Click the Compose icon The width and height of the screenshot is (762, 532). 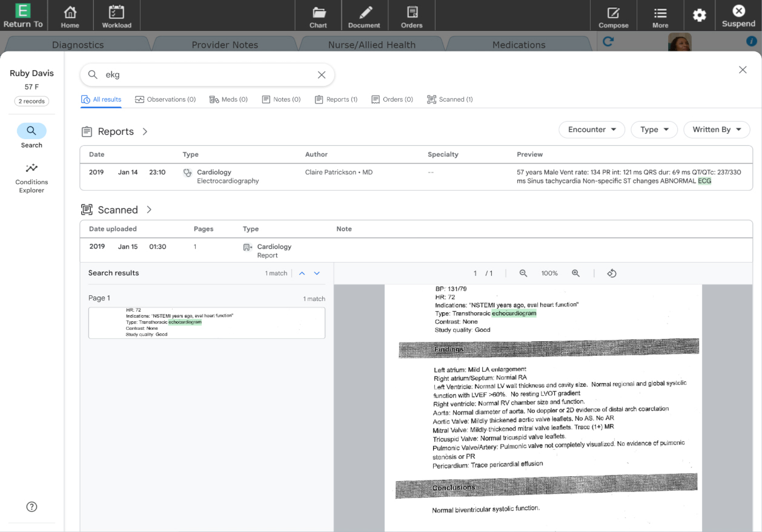(x=614, y=16)
